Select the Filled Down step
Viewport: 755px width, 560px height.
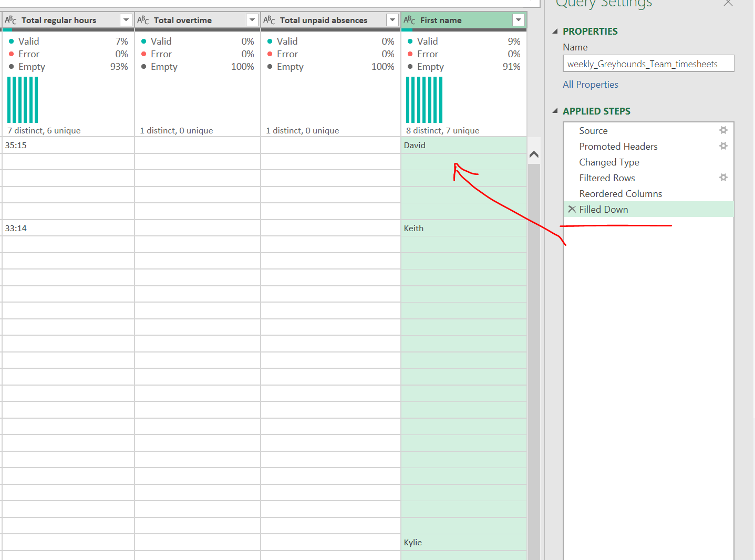(648, 210)
